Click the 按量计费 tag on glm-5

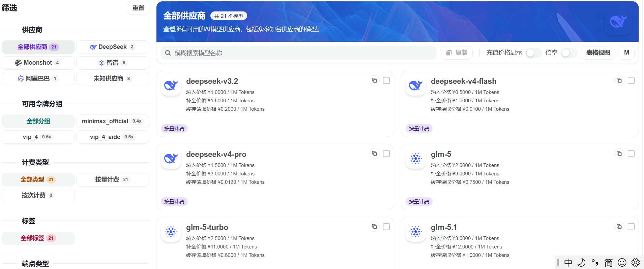coord(419,202)
